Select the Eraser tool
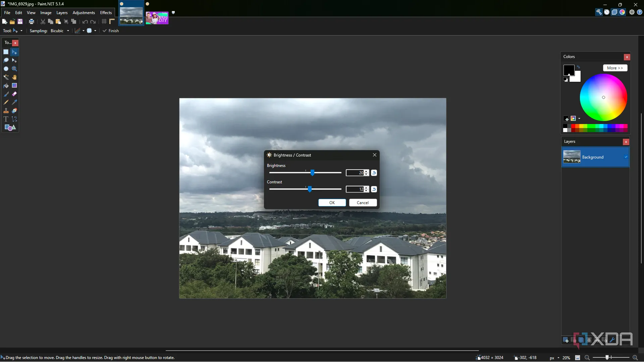 click(x=14, y=94)
